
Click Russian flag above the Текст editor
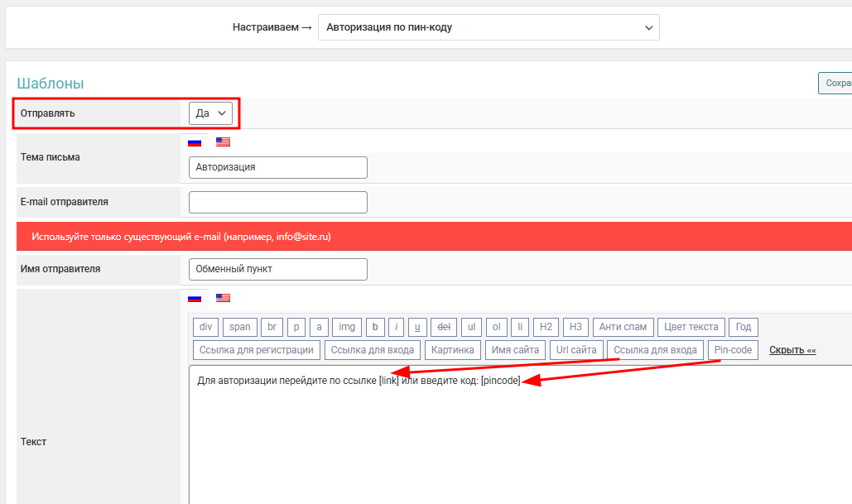[195, 298]
